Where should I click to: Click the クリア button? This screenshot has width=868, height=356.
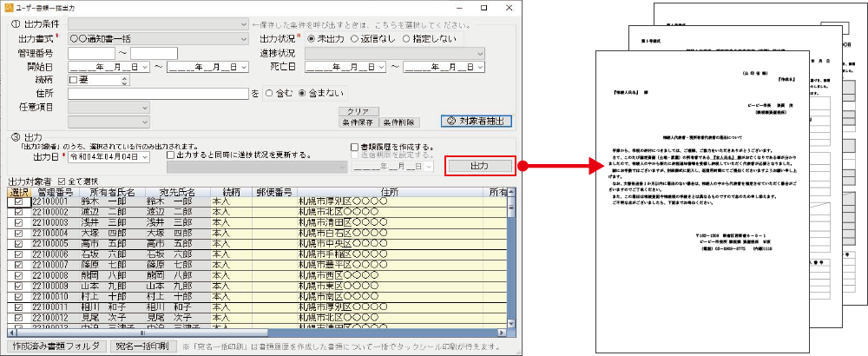pyautogui.click(x=358, y=112)
